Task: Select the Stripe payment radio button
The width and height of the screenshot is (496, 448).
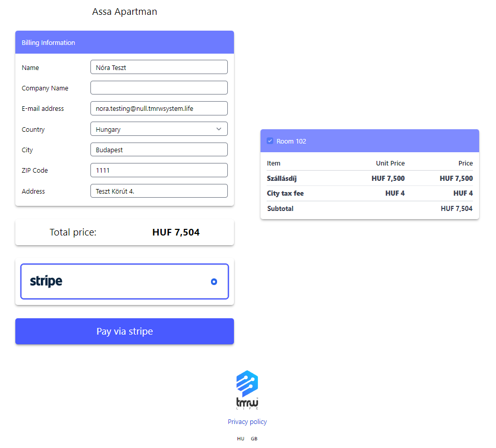Action: coord(214,281)
